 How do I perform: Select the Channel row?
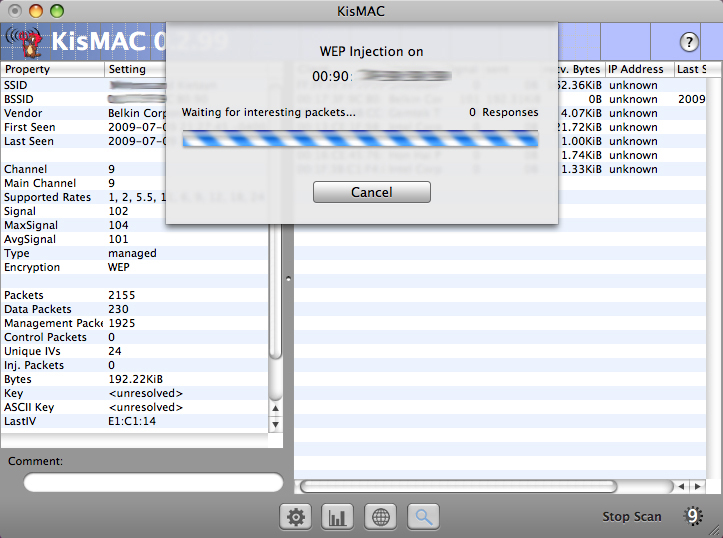(135, 169)
